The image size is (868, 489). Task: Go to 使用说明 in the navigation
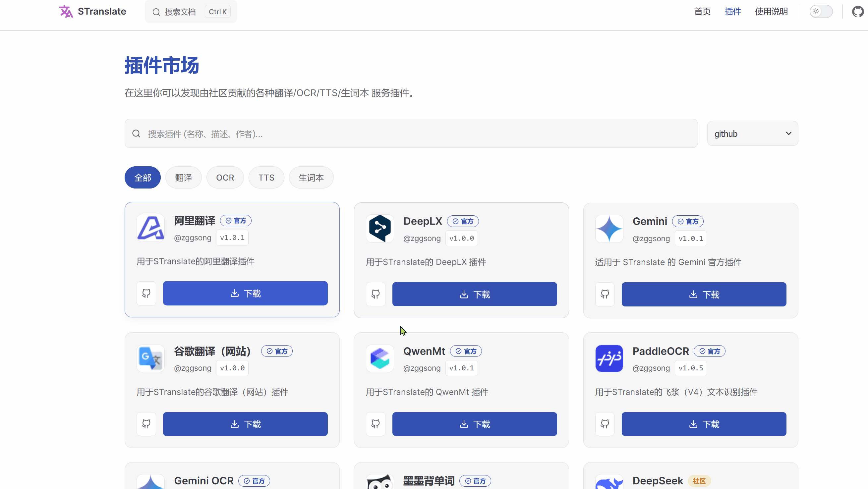point(771,12)
